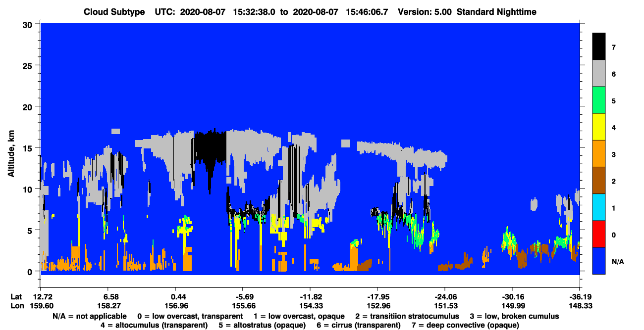Select the orange broken cumulus swatch labeled 3
This screenshot has height=330, width=644.
(x=599, y=154)
